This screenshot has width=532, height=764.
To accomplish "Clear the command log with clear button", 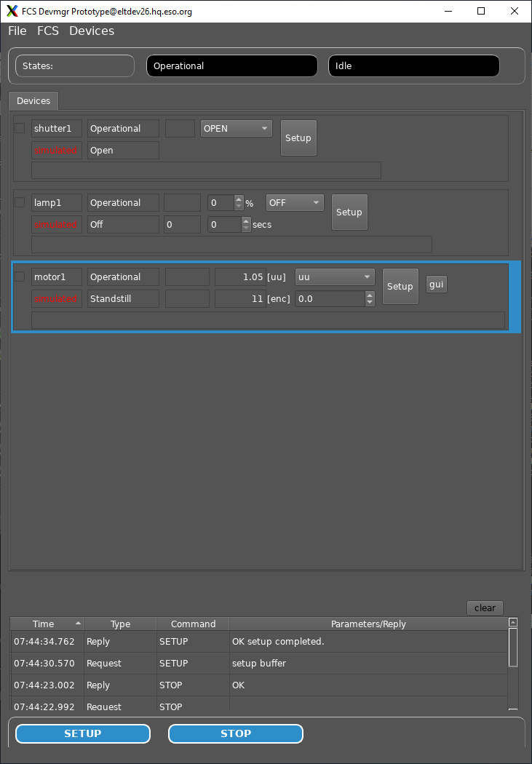I will pyautogui.click(x=485, y=608).
